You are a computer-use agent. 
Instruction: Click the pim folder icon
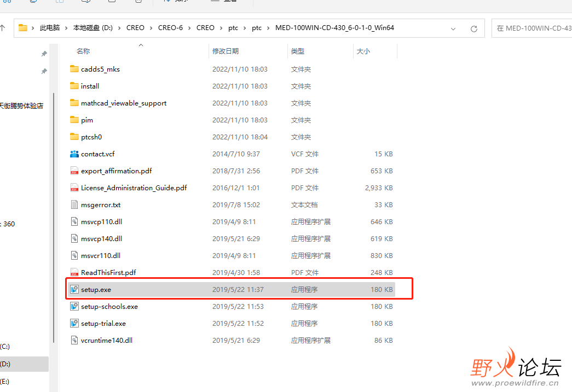pos(74,120)
